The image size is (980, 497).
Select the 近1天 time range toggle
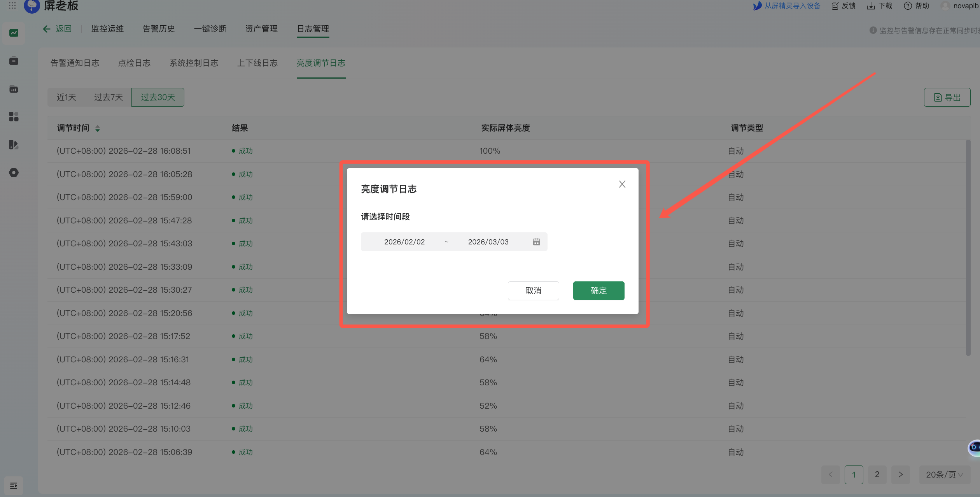pyautogui.click(x=66, y=97)
